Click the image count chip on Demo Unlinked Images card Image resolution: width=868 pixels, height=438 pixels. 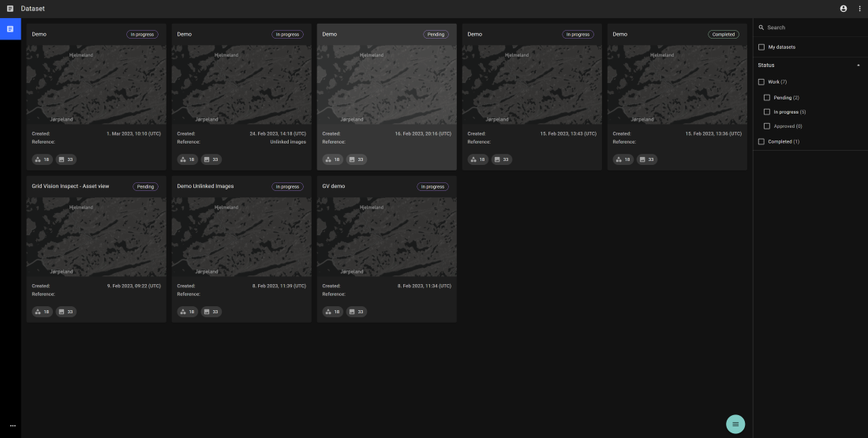pyautogui.click(x=211, y=312)
